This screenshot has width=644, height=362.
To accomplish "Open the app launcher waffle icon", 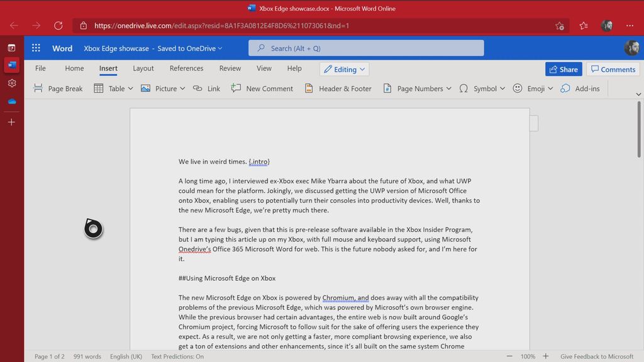I will [x=35, y=48].
